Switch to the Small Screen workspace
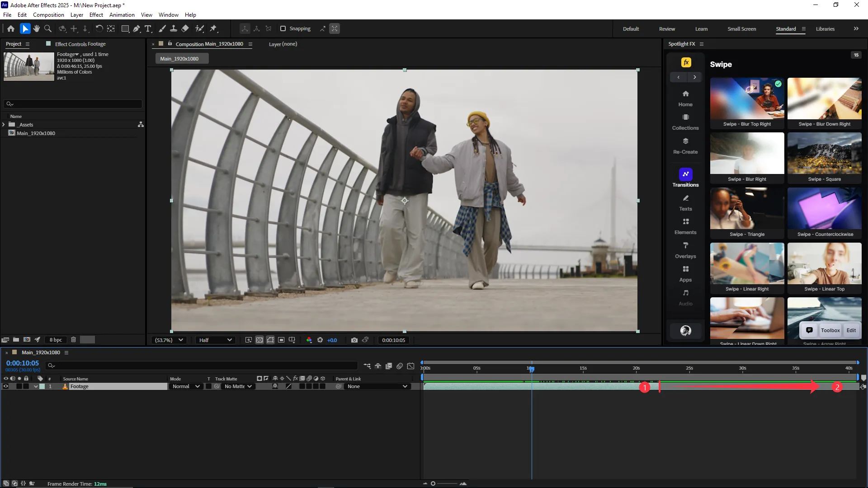Viewport: 868px width, 488px height. point(741,29)
